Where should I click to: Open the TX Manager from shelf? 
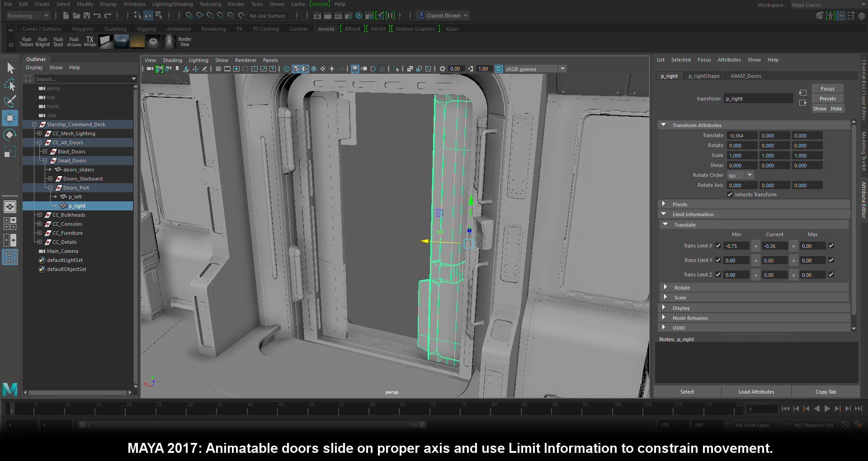[x=90, y=42]
